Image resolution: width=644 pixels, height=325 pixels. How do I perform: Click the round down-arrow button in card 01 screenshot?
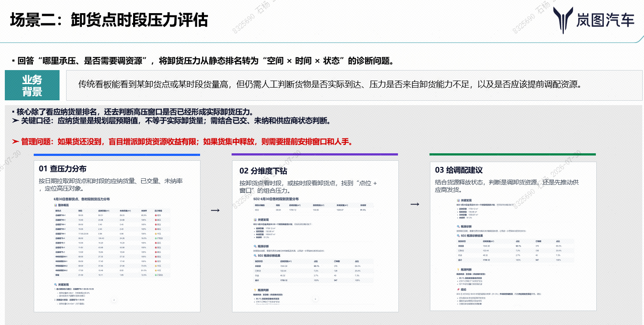click(x=114, y=300)
